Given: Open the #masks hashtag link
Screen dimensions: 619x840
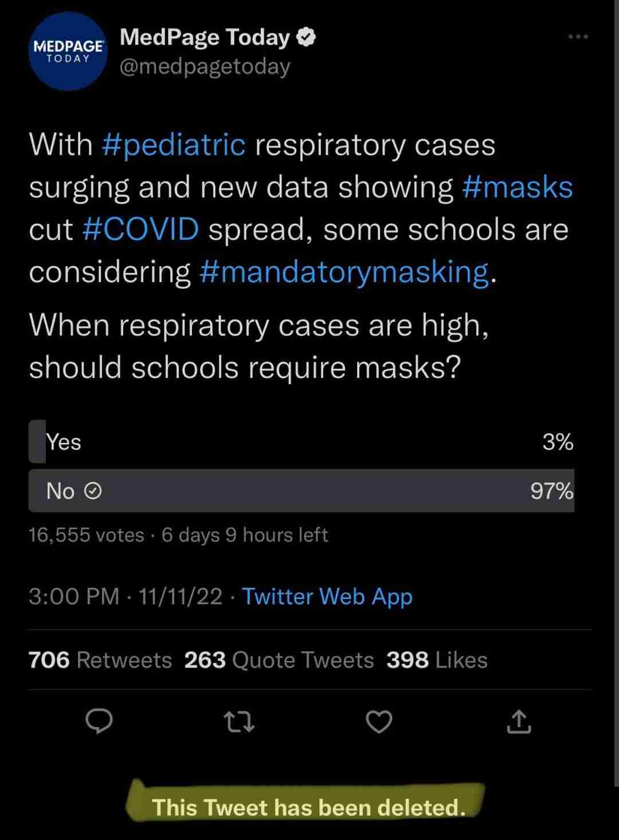Looking at the screenshot, I should coord(517,187).
